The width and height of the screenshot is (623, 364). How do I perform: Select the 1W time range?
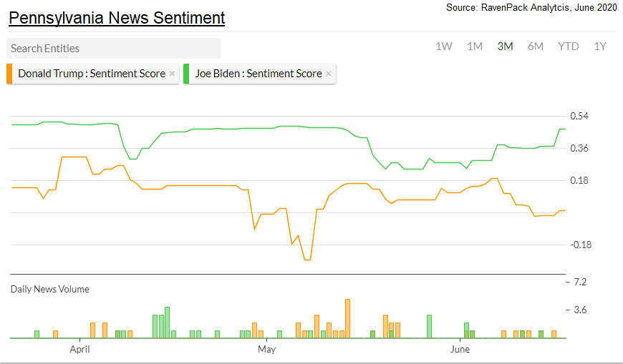(444, 46)
